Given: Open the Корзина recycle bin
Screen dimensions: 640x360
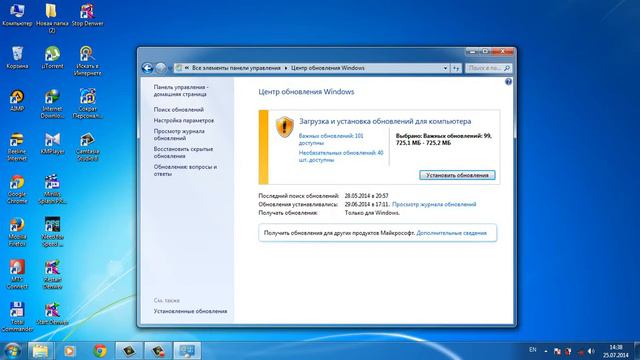Looking at the screenshot, I should [17, 58].
